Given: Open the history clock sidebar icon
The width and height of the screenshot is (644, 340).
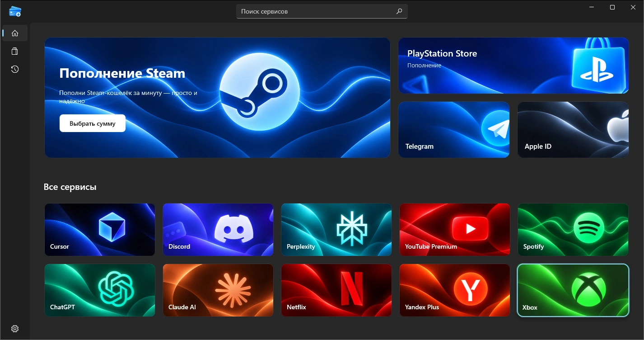Looking at the screenshot, I should (15, 69).
